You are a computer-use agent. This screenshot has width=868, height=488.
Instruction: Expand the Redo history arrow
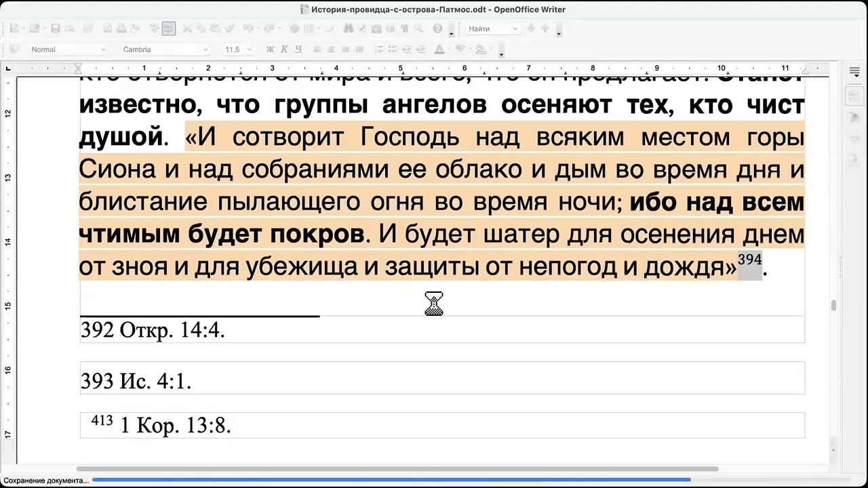[x=279, y=28]
